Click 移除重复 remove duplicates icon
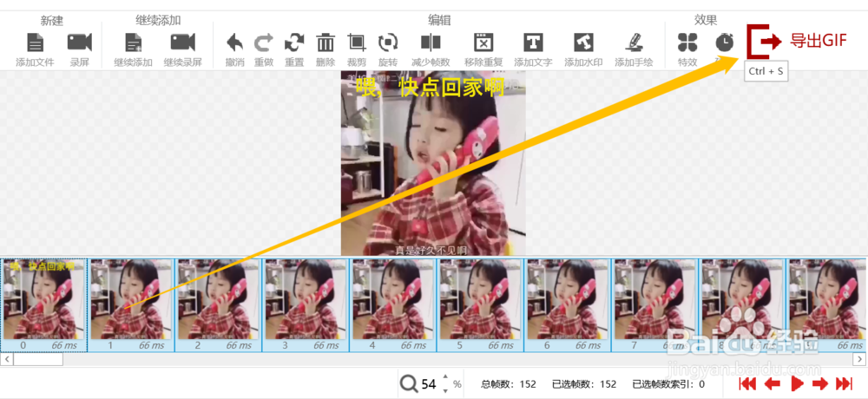Image resolution: width=868 pixels, height=399 pixels. [483, 43]
